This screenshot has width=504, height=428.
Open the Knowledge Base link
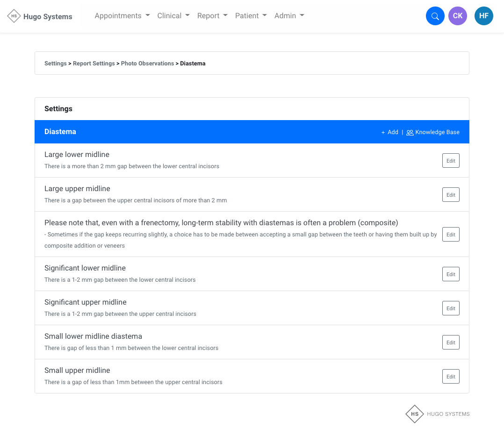click(433, 132)
